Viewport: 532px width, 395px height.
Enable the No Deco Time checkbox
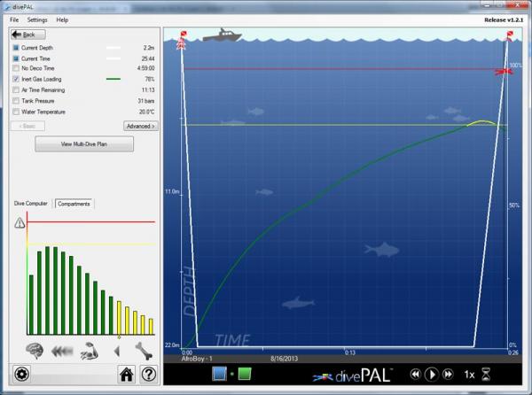pos(16,67)
